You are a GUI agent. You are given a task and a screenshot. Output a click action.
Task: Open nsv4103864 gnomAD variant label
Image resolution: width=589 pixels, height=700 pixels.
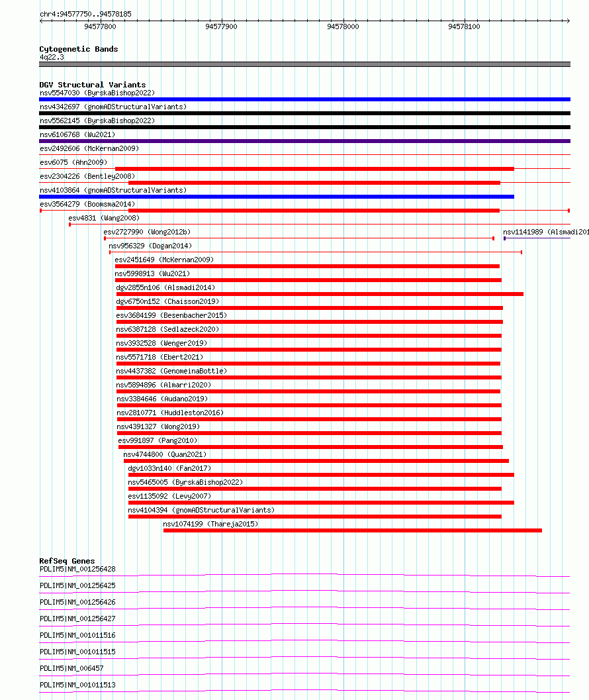click(x=113, y=189)
